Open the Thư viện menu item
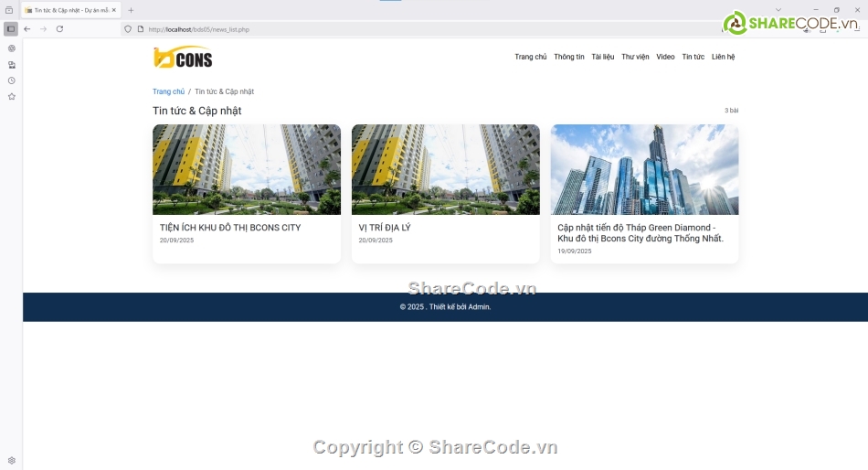 click(x=635, y=57)
